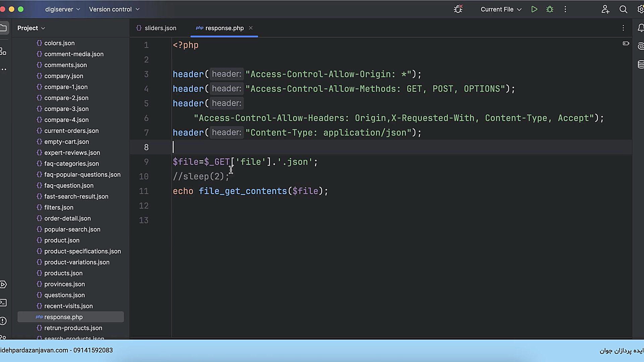The width and height of the screenshot is (644, 362).
Task: Show more tool windows ellipsis icon
Action: [x=3, y=69]
